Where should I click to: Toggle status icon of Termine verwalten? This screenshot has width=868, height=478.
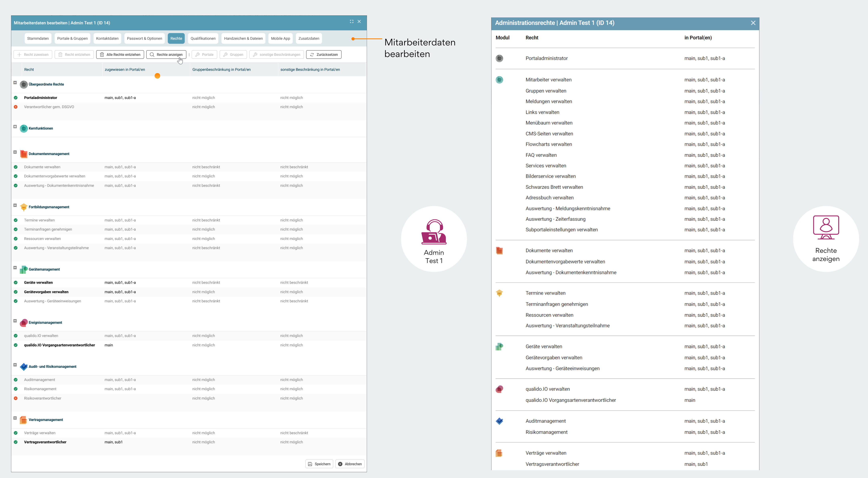click(x=15, y=220)
